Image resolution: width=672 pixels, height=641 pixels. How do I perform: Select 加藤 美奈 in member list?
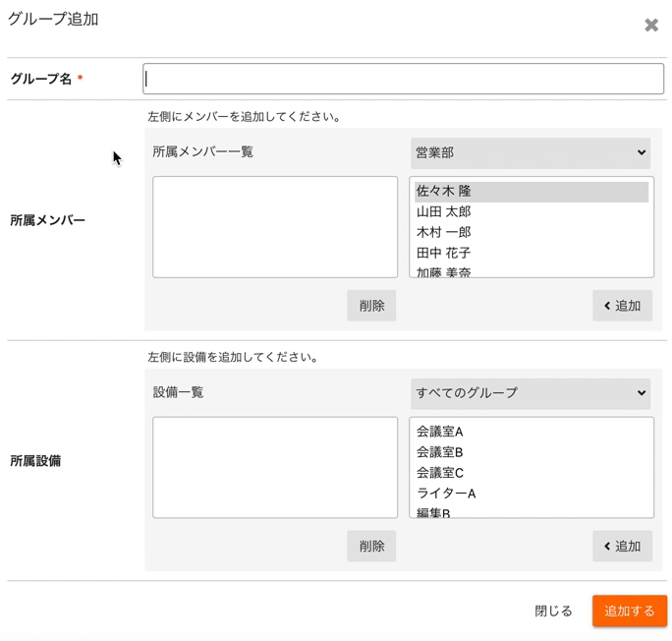[444, 271]
